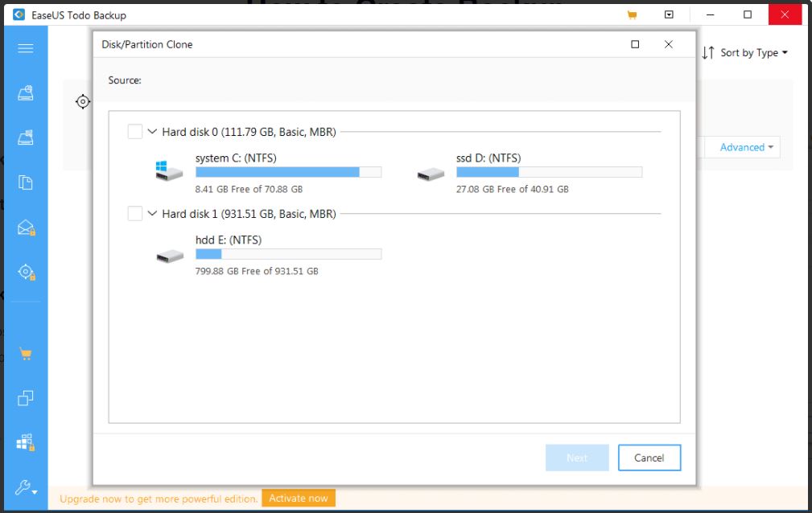
Task: Click the system C: usage bar
Action: [x=288, y=172]
